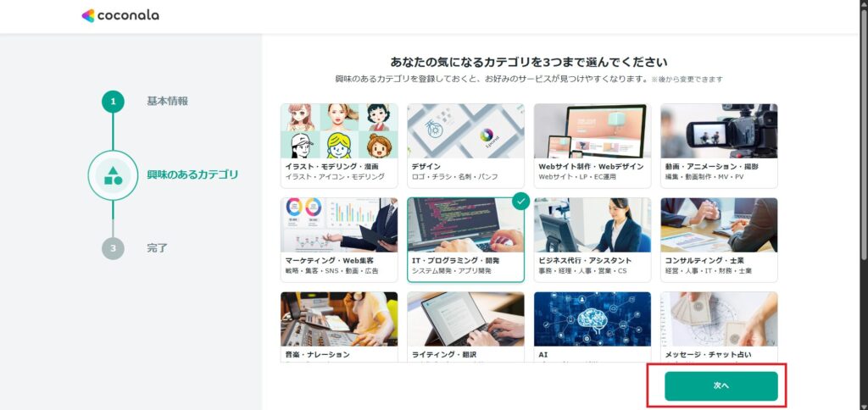Pick the ビジネス代行・アシスタント card
The height and width of the screenshot is (410, 868).
pyautogui.click(x=593, y=240)
